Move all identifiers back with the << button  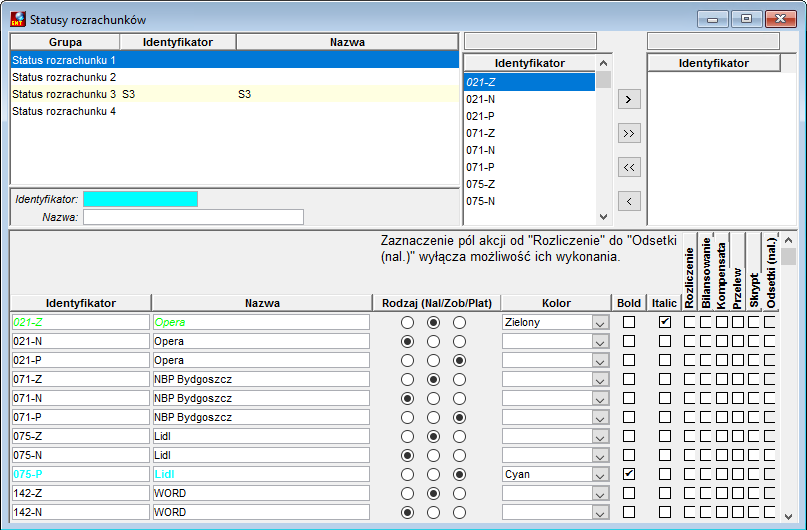629,167
